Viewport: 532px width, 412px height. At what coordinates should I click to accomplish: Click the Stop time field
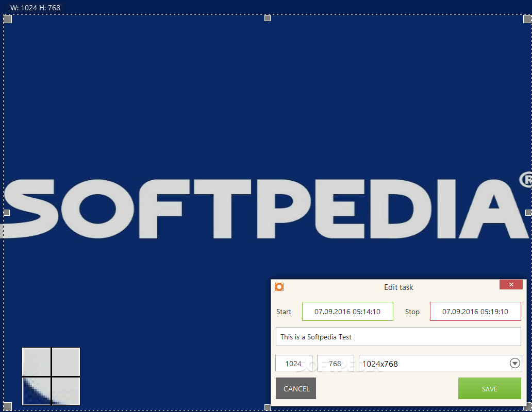click(475, 312)
